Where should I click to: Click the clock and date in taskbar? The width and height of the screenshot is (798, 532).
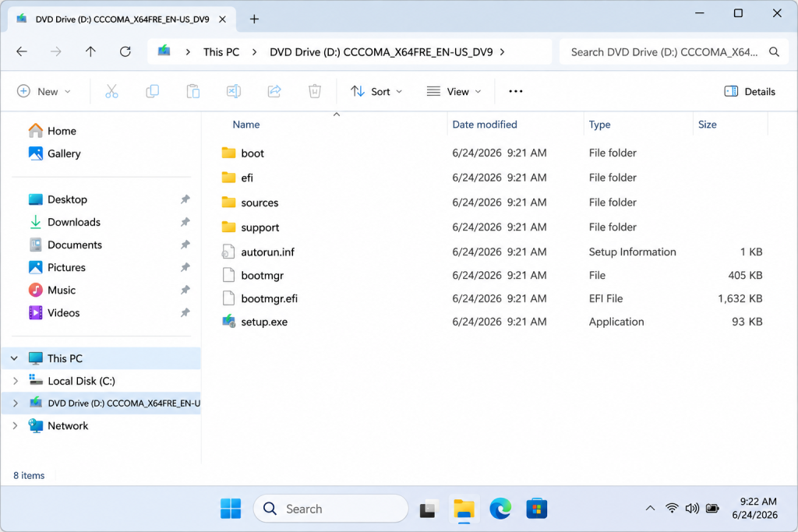coord(754,508)
